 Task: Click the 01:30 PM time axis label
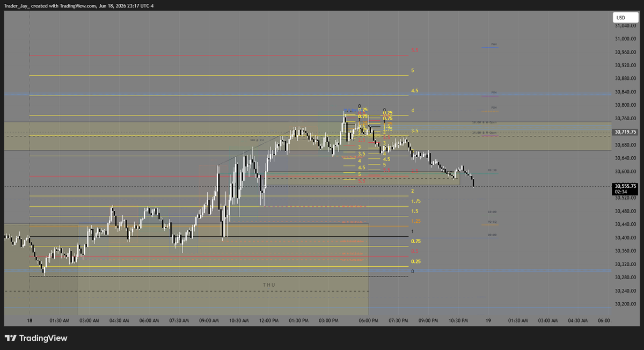pos(298,320)
